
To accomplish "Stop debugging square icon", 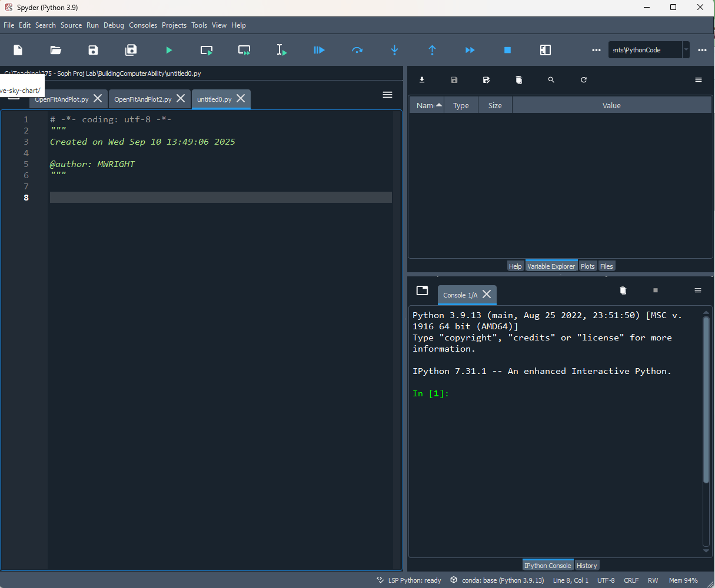I will point(508,50).
